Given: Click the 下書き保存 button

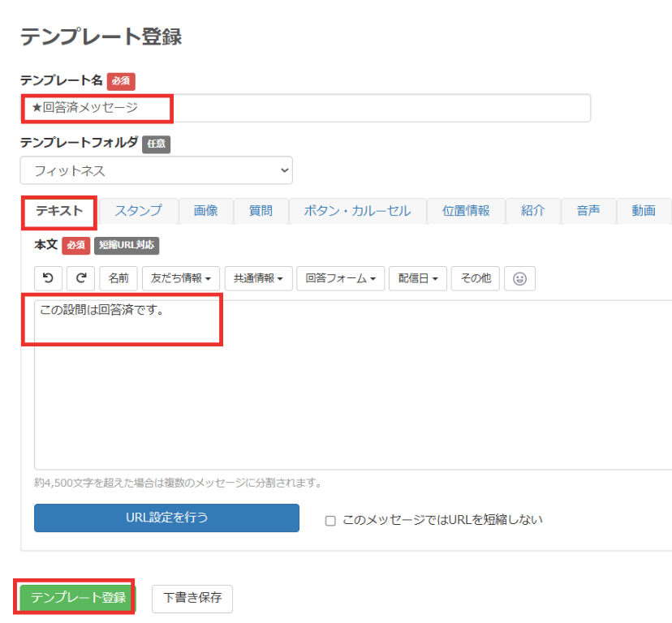Looking at the screenshot, I should pos(192,599).
